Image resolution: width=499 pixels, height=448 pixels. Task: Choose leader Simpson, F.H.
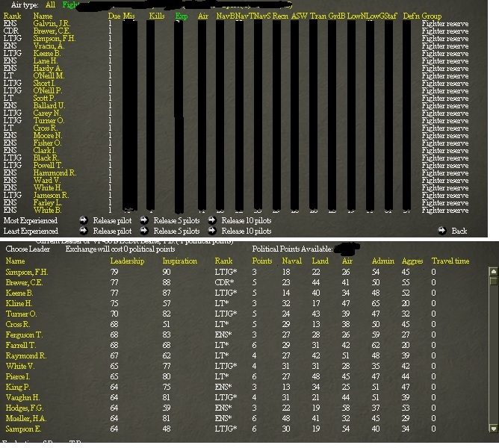(x=27, y=272)
